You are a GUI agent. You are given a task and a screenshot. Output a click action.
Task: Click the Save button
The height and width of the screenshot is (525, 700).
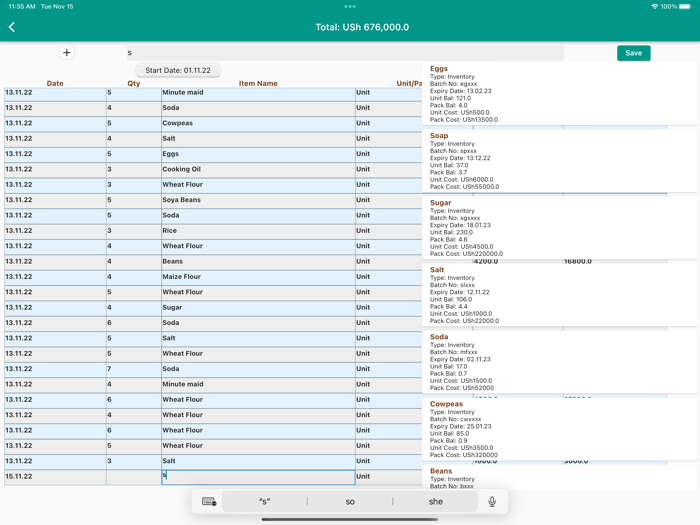[x=633, y=53]
